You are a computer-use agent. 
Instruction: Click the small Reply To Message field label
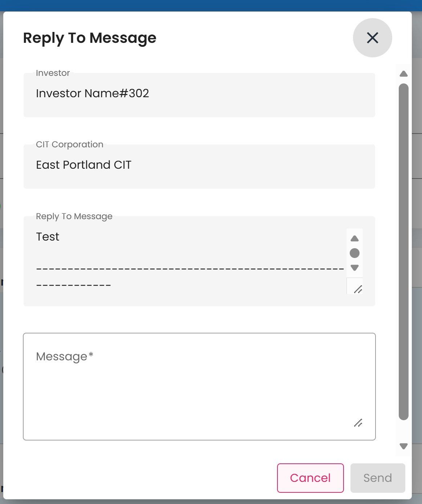coord(74,216)
